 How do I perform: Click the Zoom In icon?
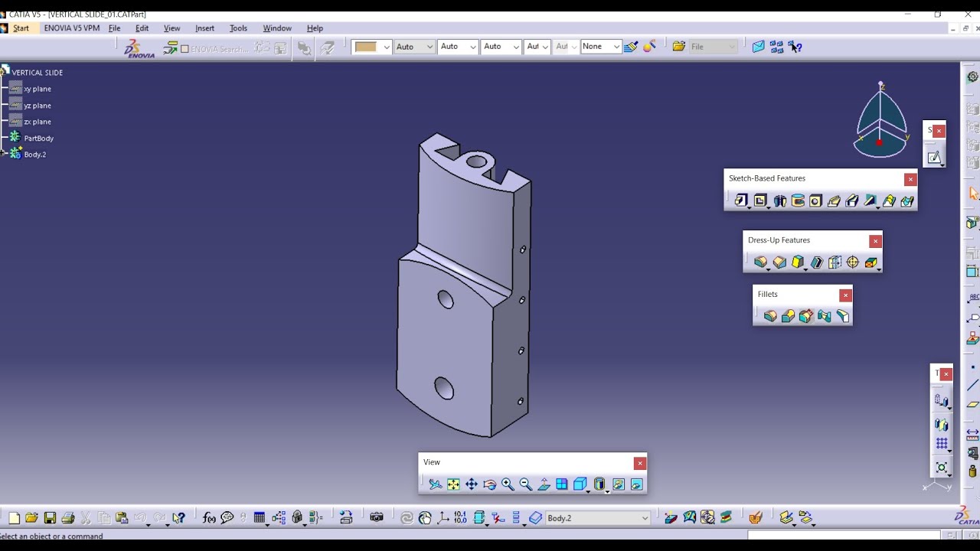508,484
